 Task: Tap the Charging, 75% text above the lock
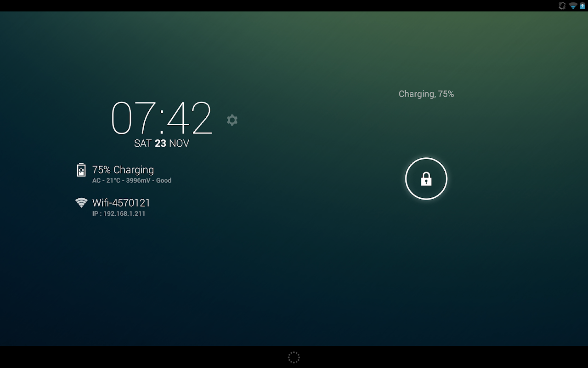click(x=426, y=94)
